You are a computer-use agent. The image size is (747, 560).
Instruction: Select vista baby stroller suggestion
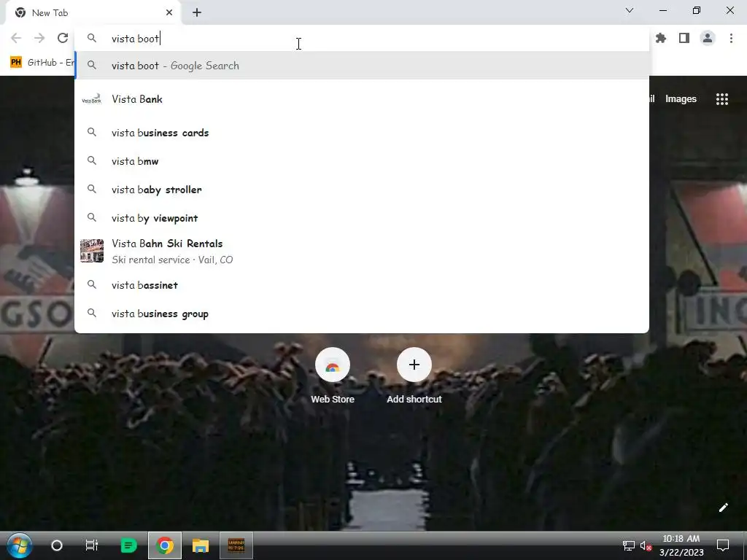[362, 190]
